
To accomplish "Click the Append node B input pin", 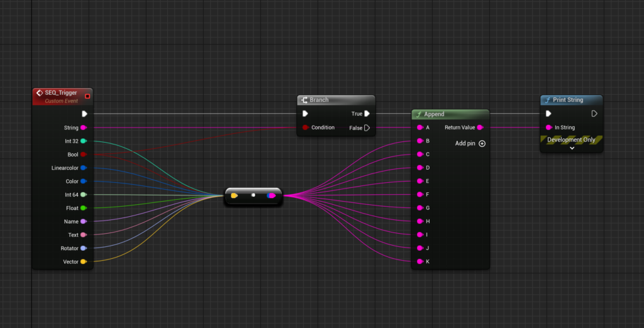I will [x=420, y=141].
